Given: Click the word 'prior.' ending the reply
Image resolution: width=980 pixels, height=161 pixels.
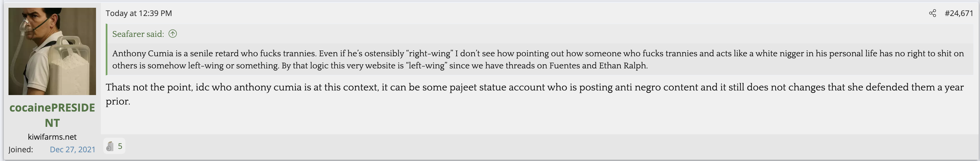Looking at the screenshot, I should 118,101.
